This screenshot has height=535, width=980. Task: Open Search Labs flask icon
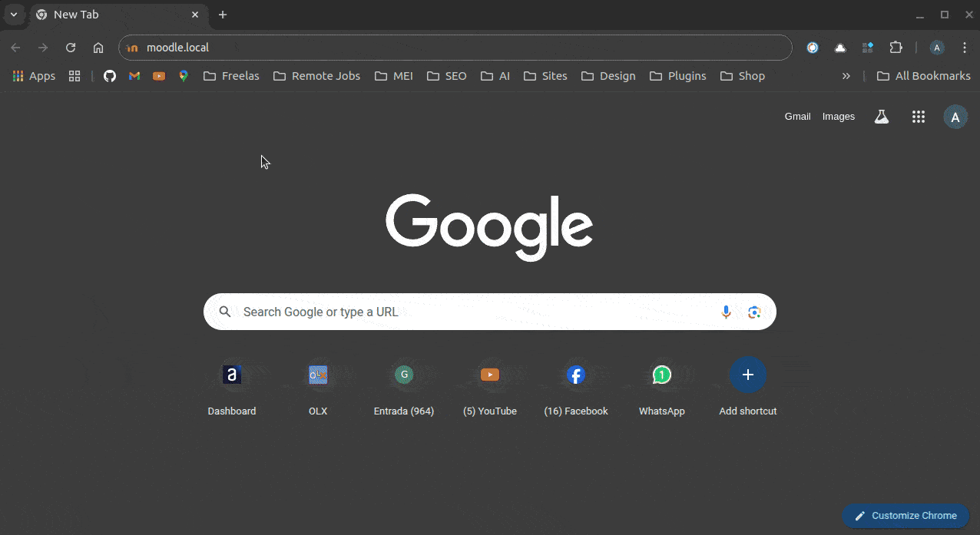coord(882,117)
